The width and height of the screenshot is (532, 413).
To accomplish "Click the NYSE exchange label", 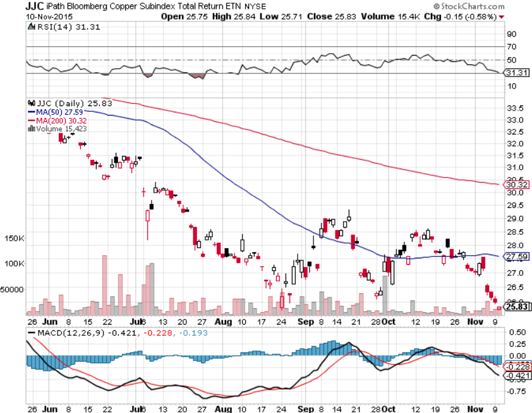I will tap(255, 6).
